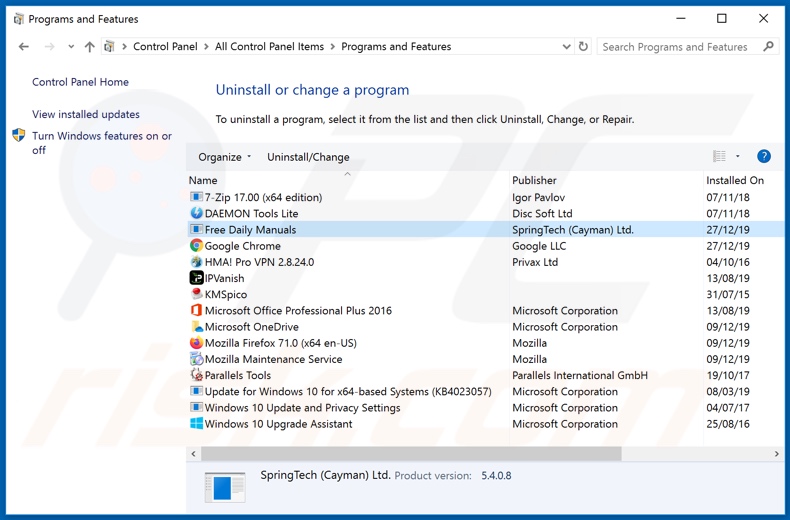
Task: Click the 7-Zip program icon
Action: click(x=196, y=197)
